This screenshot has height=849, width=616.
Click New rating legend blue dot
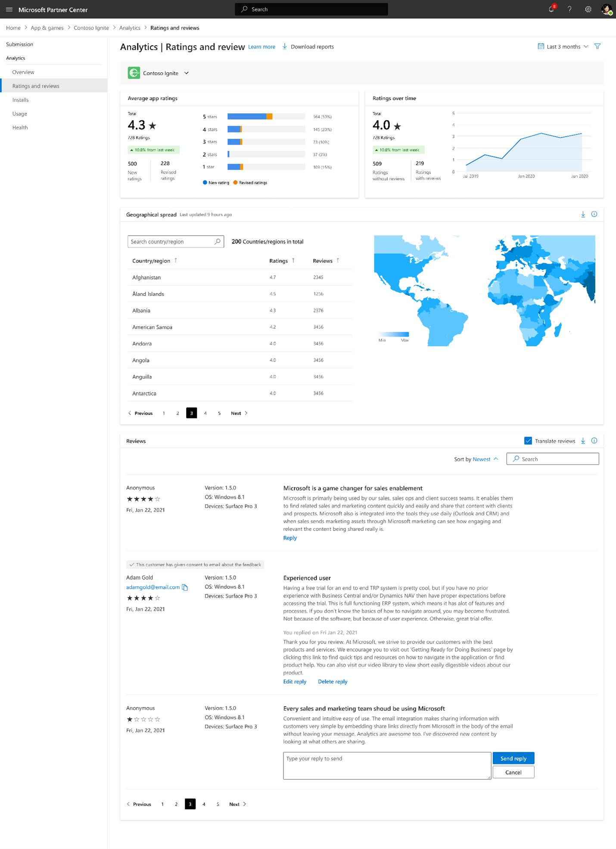[x=205, y=183]
